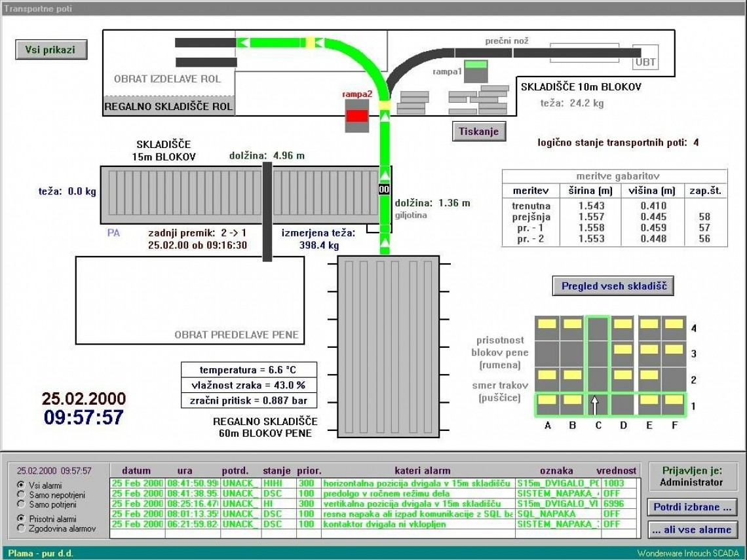Click Potrdi izbrane to acknowledge selected
747x560 pixels.
[693, 507]
